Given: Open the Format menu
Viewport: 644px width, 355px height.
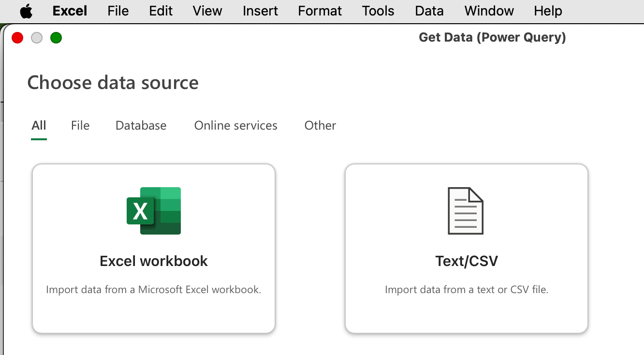Looking at the screenshot, I should (320, 11).
